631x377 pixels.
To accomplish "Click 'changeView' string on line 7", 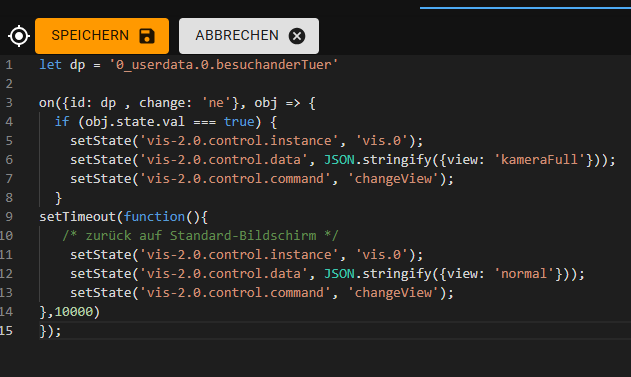I will [x=393, y=179].
